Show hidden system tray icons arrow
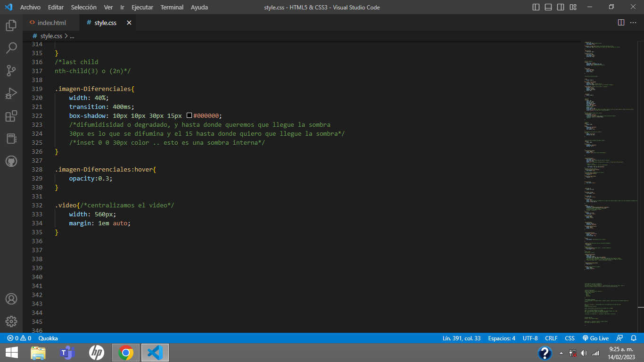Viewport: 644px width, 362px height. (561, 353)
